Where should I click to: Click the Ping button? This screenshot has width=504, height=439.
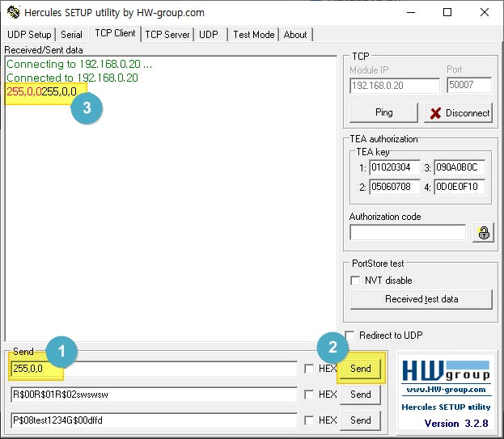(383, 112)
